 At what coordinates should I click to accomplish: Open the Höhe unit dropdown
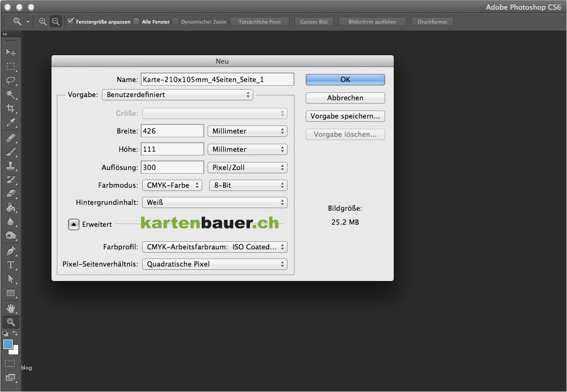tap(248, 150)
